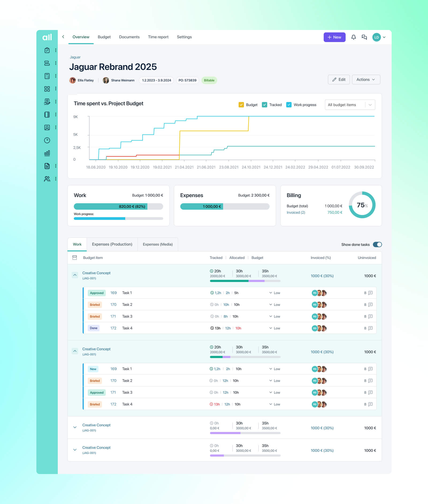Select the Expenses (Production) tab
This screenshot has height=504, width=428.
(112, 244)
